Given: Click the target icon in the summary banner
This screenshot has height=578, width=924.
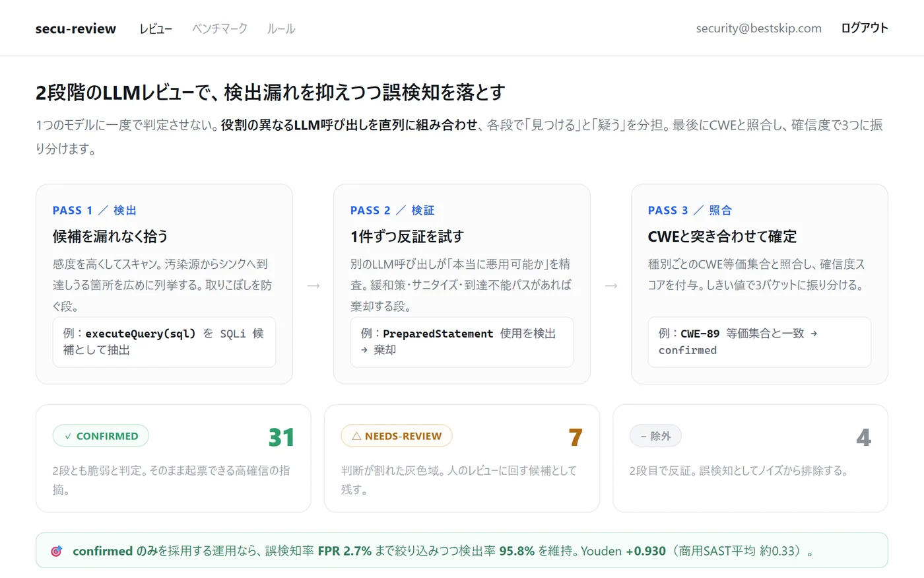Looking at the screenshot, I should click(x=57, y=551).
